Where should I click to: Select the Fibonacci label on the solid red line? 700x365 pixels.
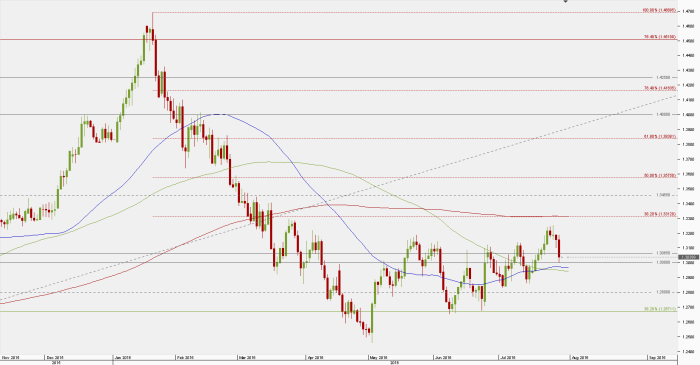[x=660, y=37]
